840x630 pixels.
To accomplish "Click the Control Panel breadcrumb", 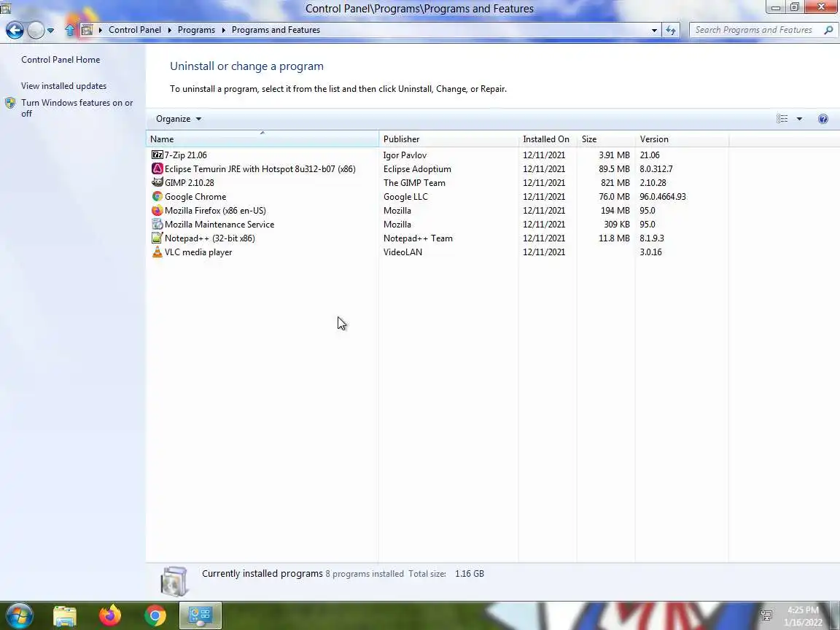I will tap(134, 30).
